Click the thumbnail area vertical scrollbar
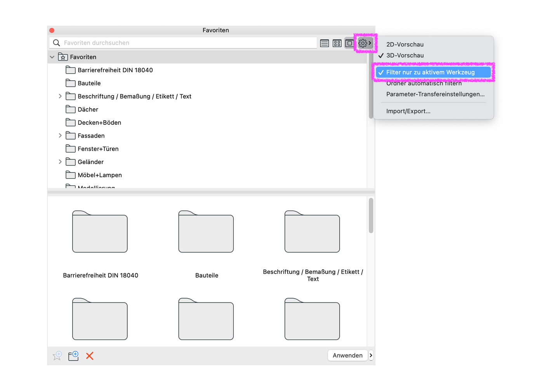Viewport: 538px width, 392px height. 371,216
